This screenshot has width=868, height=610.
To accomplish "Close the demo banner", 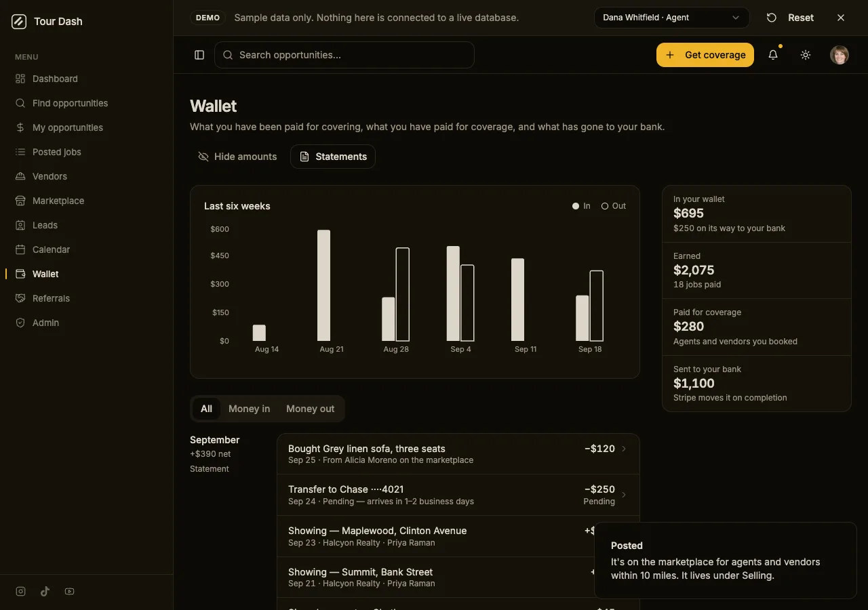I will [x=841, y=18].
